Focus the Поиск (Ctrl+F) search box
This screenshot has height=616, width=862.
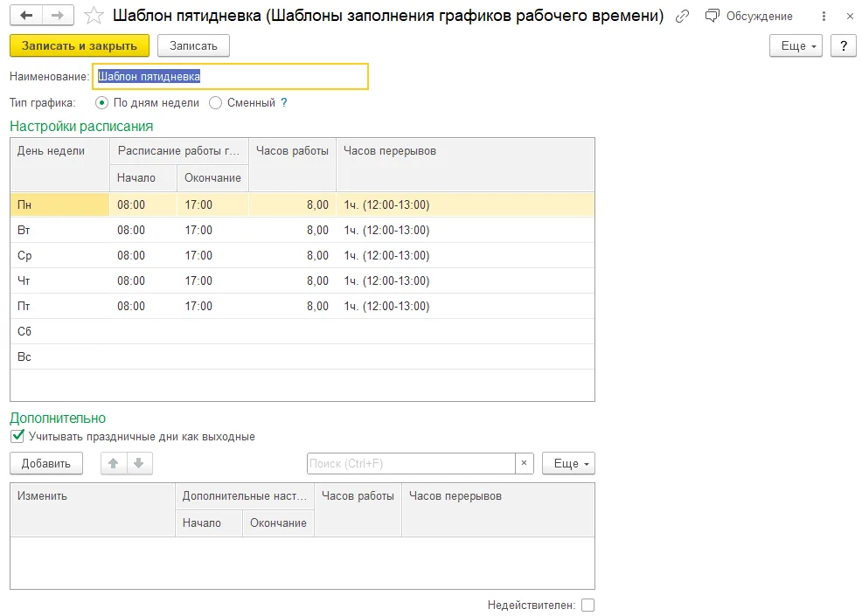point(411,463)
